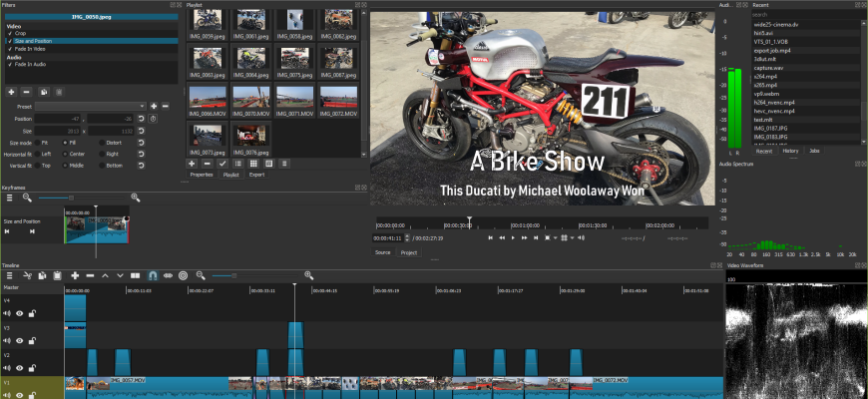Select the Fit size mode

click(x=38, y=143)
